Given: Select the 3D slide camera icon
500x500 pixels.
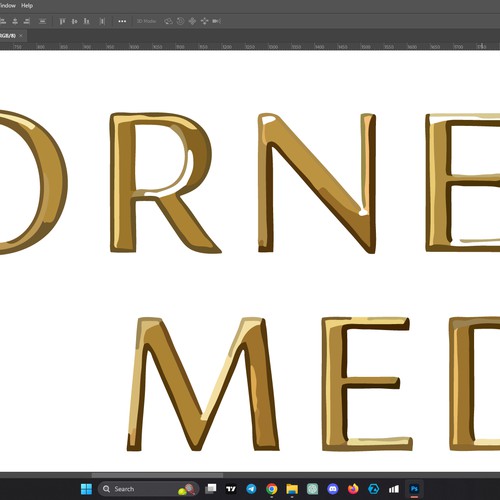Looking at the screenshot, I should click(x=204, y=21).
